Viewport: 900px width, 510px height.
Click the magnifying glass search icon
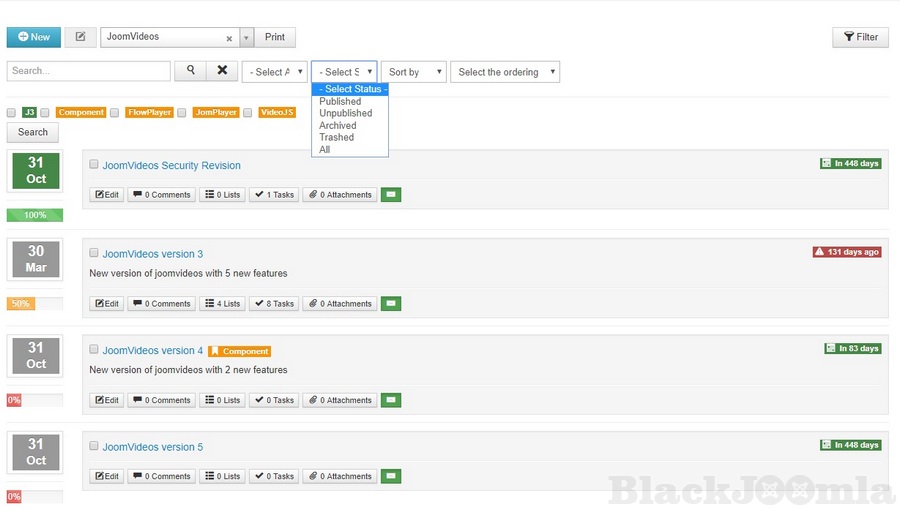click(190, 71)
